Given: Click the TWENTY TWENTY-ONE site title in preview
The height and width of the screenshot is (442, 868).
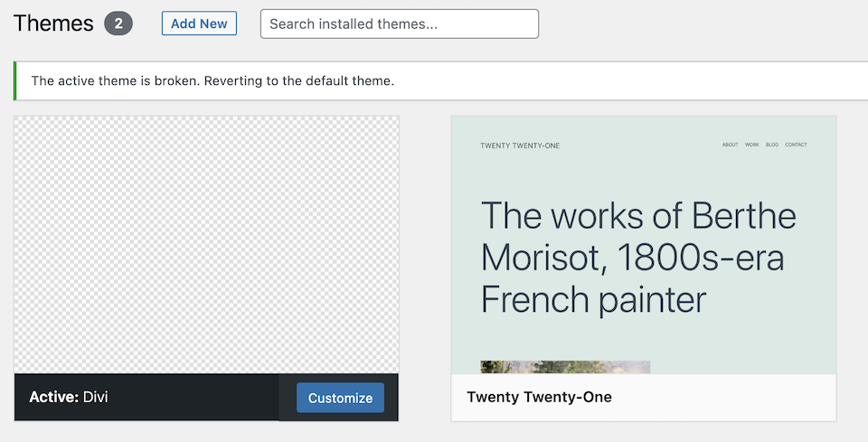Looking at the screenshot, I should 520,146.
